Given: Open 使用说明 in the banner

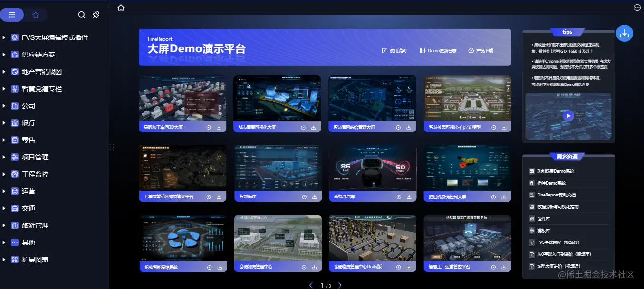Looking at the screenshot, I should (394, 50).
